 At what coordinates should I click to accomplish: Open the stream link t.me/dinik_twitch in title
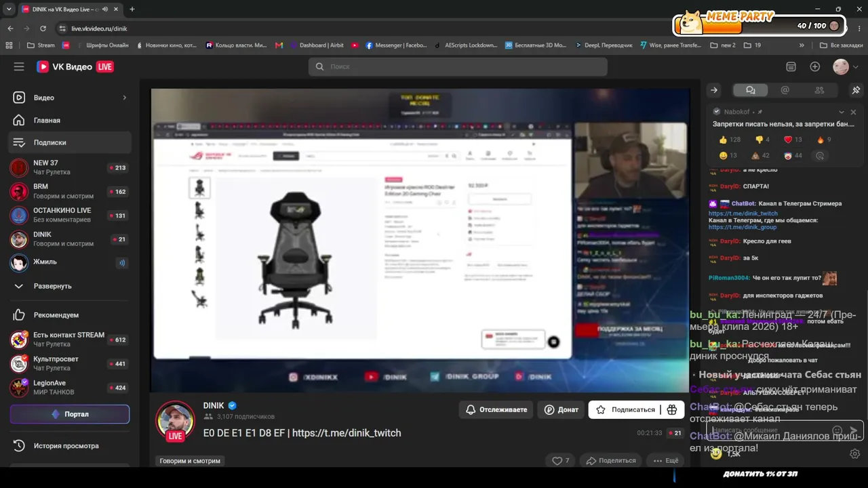346,433
